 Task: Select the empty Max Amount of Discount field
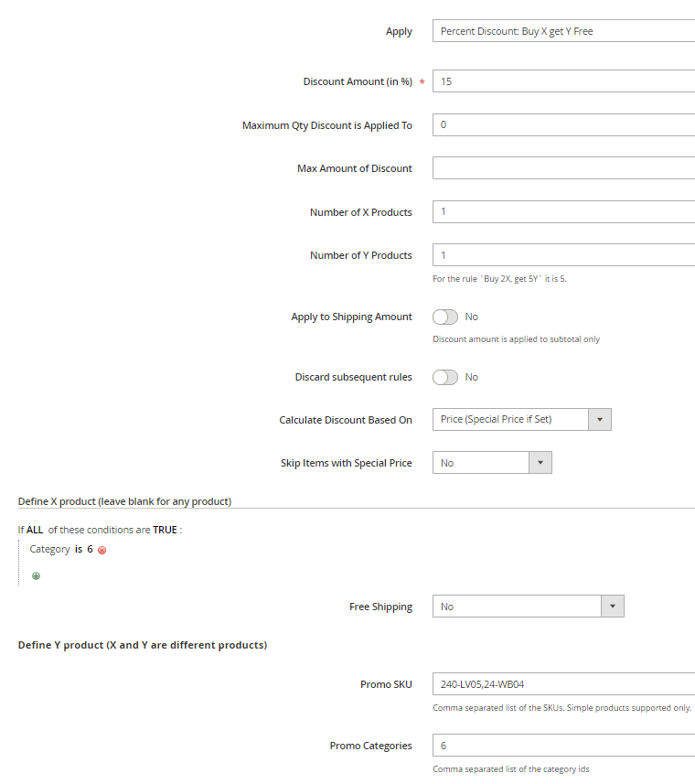click(x=562, y=168)
